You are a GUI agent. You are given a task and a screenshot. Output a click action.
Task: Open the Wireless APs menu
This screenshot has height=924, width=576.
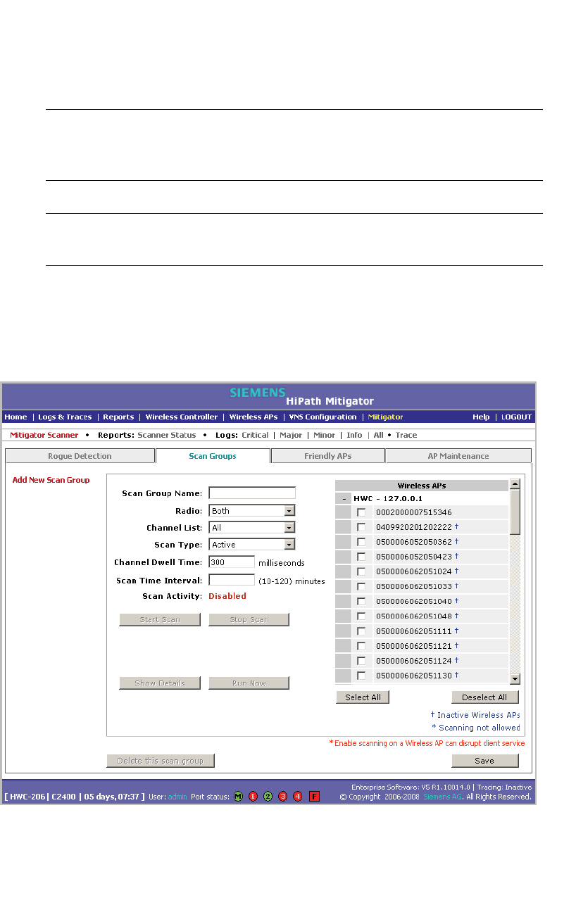click(253, 417)
